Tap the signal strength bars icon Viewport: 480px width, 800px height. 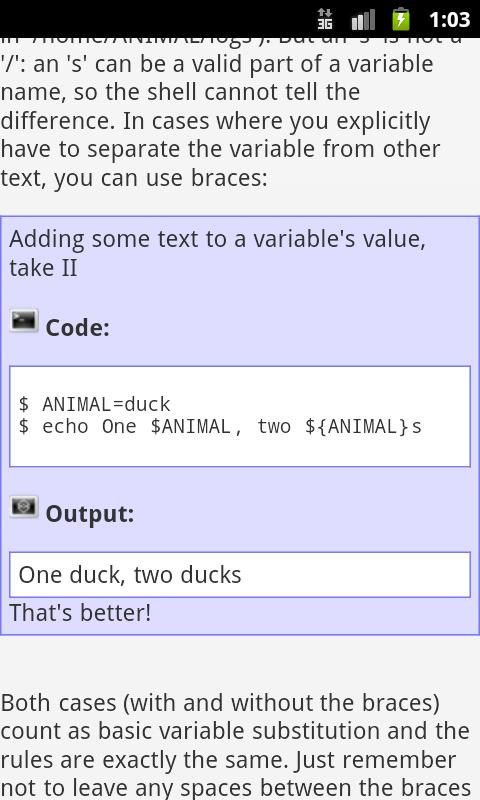pos(363,20)
